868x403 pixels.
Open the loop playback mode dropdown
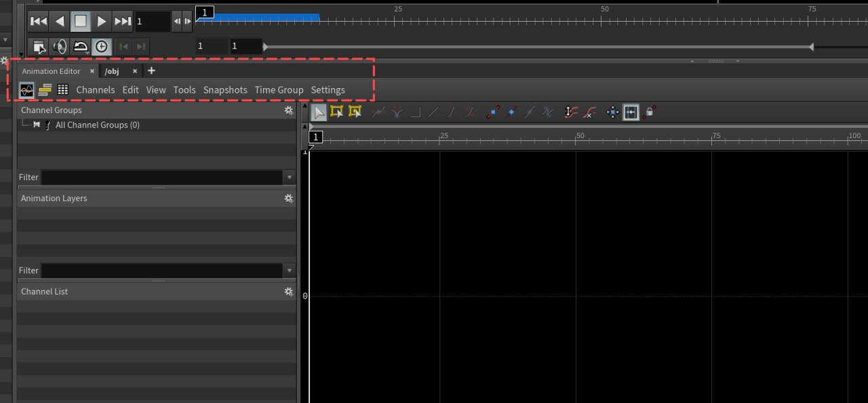(x=81, y=47)
